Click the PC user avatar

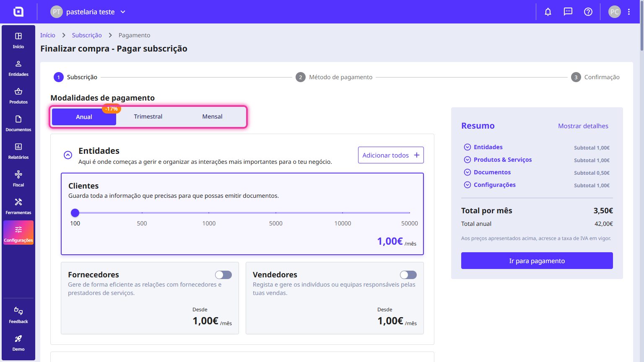click(615, 12)
